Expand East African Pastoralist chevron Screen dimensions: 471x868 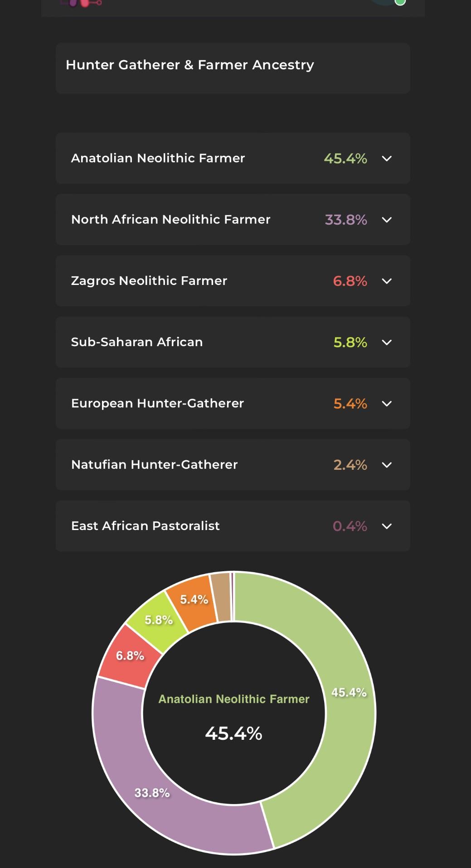point(387,526)
